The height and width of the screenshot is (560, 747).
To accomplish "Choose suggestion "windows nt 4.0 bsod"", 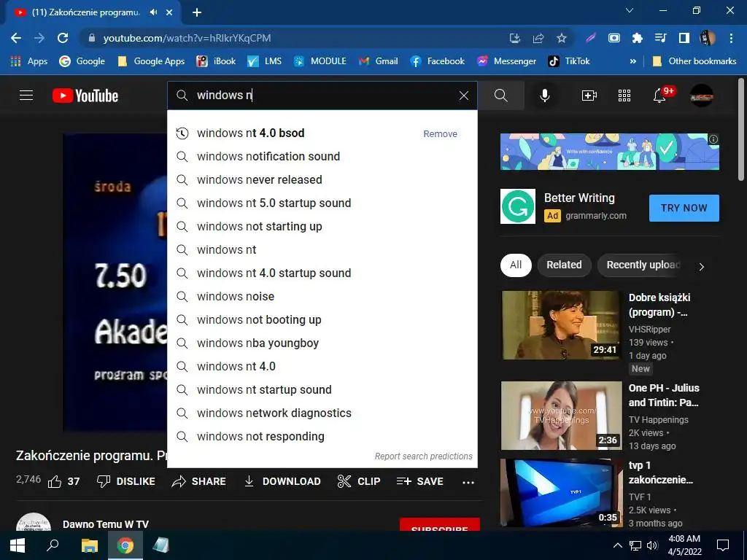I will tap(322, 133).
